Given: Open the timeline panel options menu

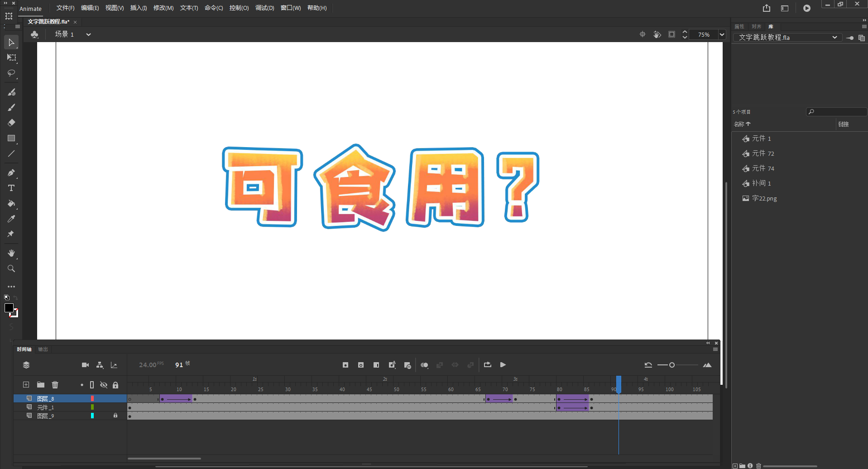Looking at the screenshot, I should pos(715,349).
